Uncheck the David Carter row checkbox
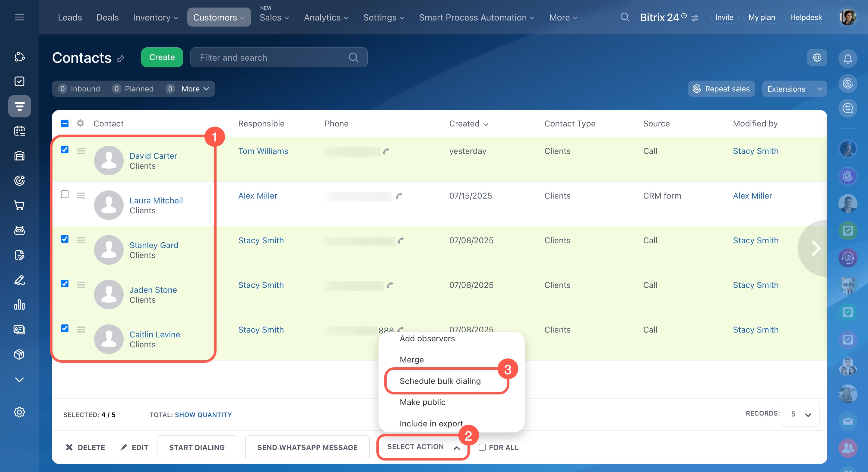The image size is (868, 472). pyautogui.click(x=65, y=150)
